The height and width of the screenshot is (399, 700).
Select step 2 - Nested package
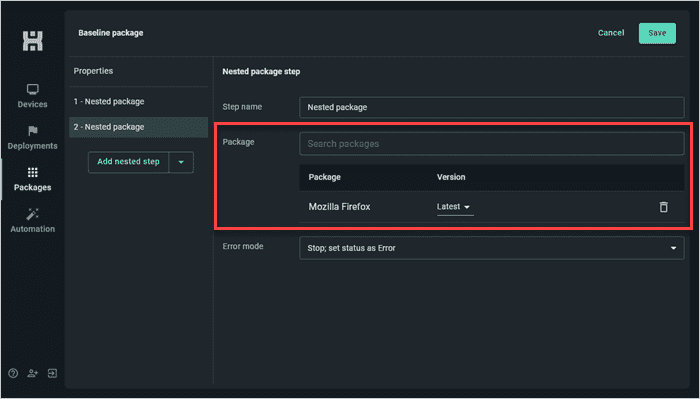[138, 127]
